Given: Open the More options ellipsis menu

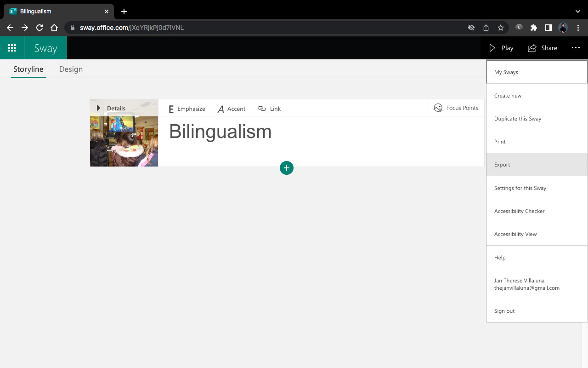Looking at the screenshot, I should (576, 48).
